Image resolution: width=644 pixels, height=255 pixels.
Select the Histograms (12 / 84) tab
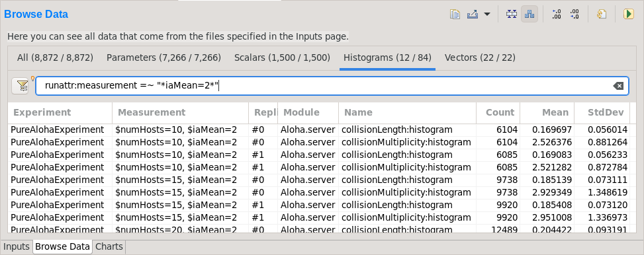(387, 58)
